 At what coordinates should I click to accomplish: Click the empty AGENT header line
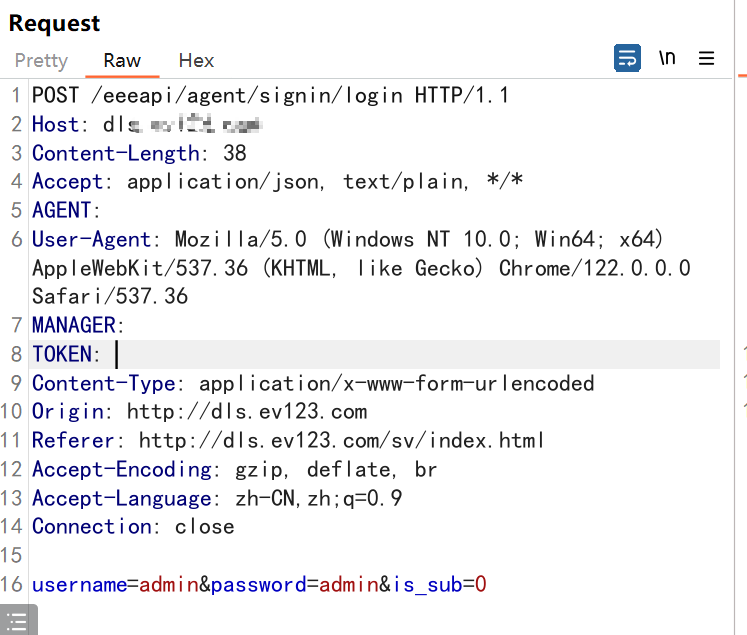(x=66, y=210)
